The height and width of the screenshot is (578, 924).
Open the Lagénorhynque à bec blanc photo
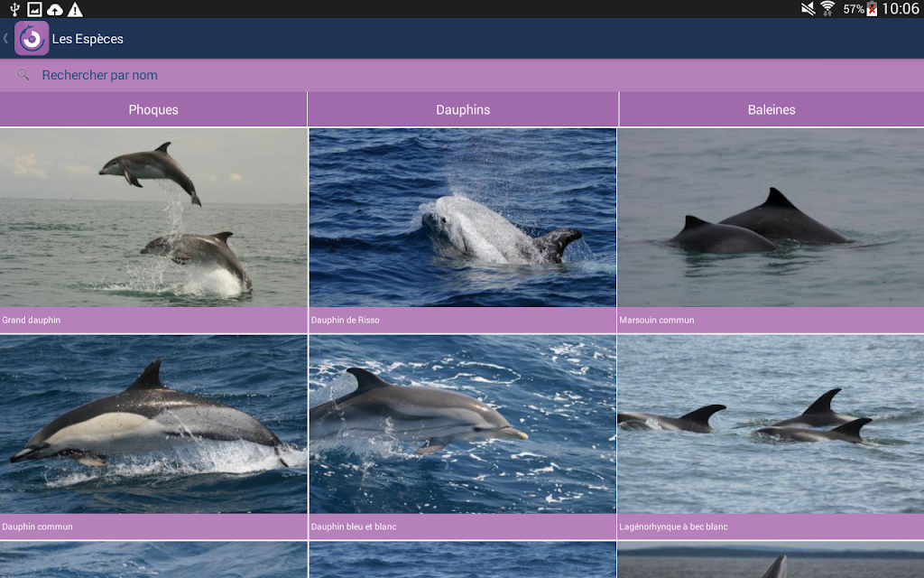(771, 424)
